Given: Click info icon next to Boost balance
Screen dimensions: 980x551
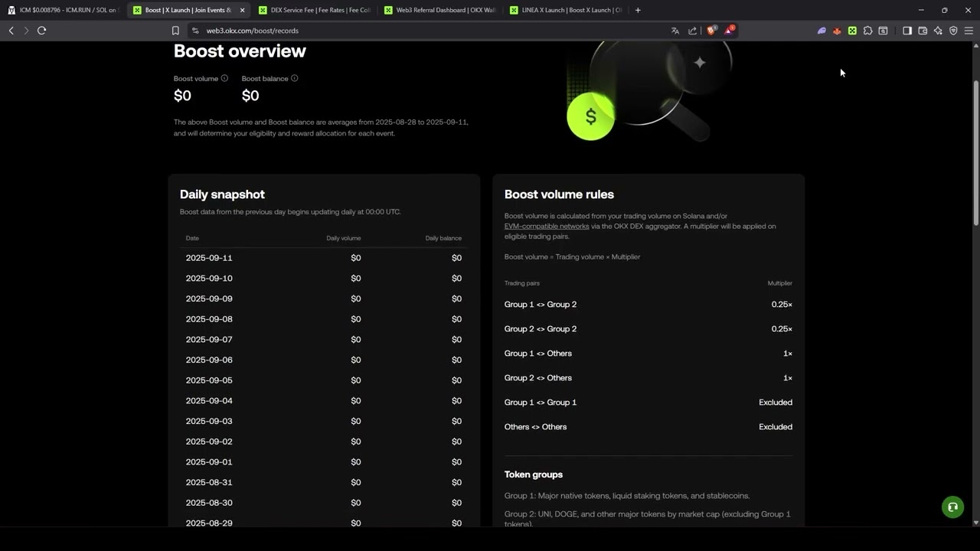Looking at the screenshot, I should (x=294, y=78).
